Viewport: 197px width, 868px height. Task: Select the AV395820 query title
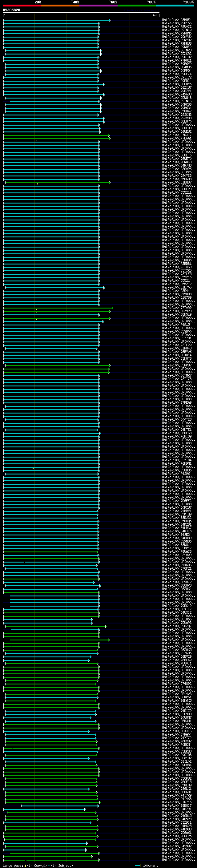[x=11, y=10]
